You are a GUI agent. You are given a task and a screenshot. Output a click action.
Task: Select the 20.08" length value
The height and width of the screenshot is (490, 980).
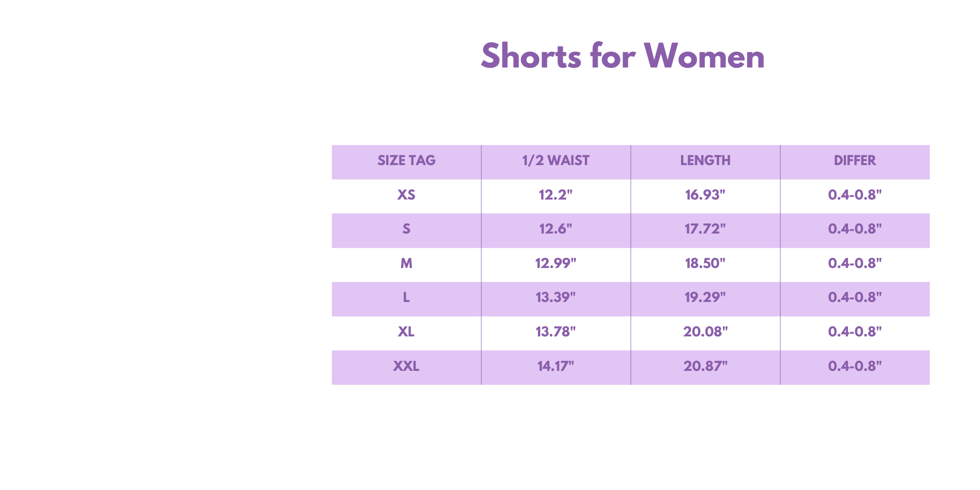pos(705,332)
